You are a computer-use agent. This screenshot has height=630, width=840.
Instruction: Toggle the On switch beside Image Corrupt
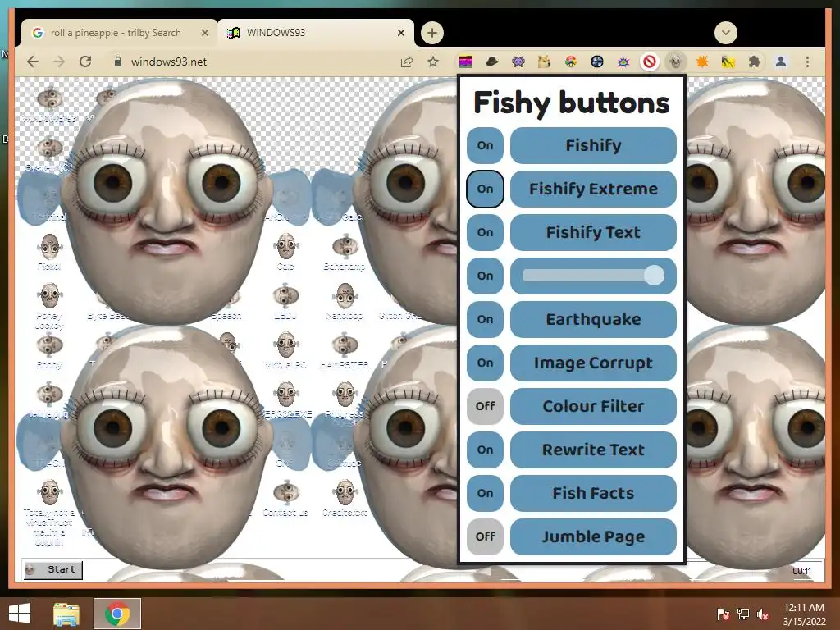click(x=485, y=363)
